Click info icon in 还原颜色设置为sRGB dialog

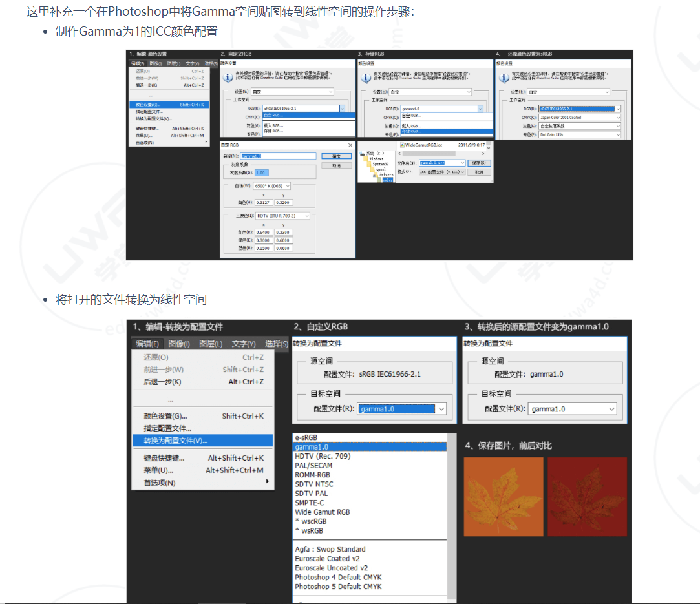(504, 78)
